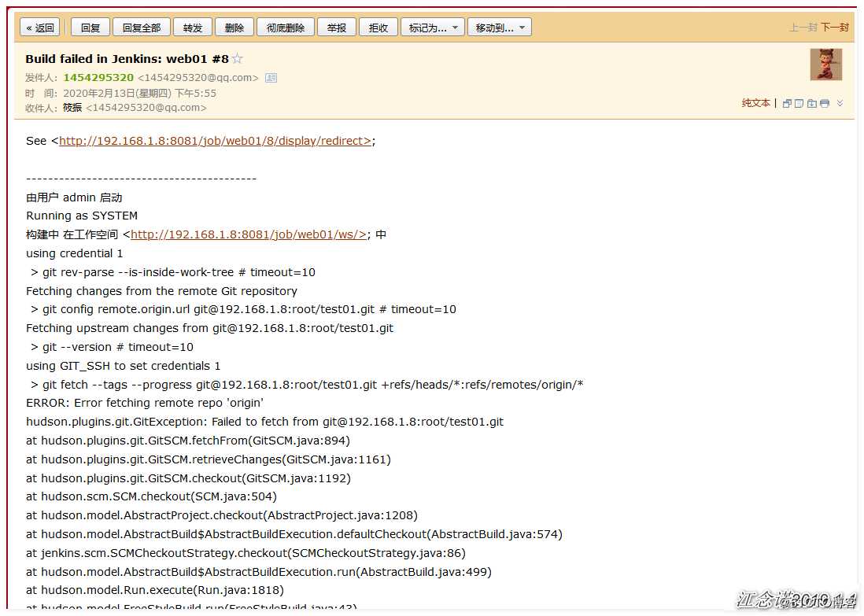Click 'using GIT_SSH to set credentials 1'
This screenshot has height=616, width=864.
click(x=123, y=366)
